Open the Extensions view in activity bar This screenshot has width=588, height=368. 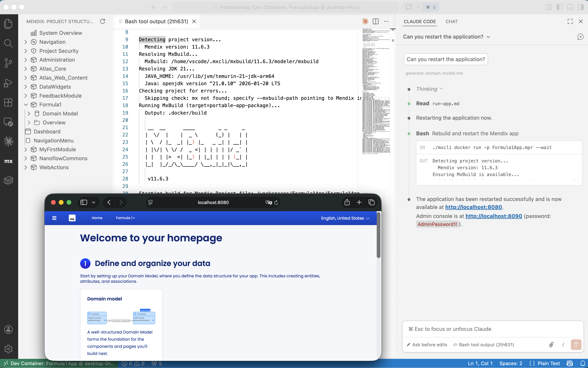tap(8, 102)
